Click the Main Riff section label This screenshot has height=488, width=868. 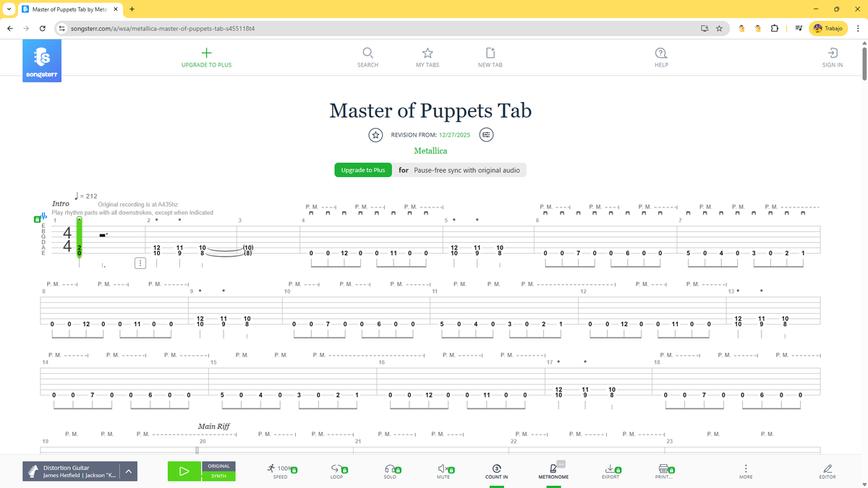(x=214, y=427)
